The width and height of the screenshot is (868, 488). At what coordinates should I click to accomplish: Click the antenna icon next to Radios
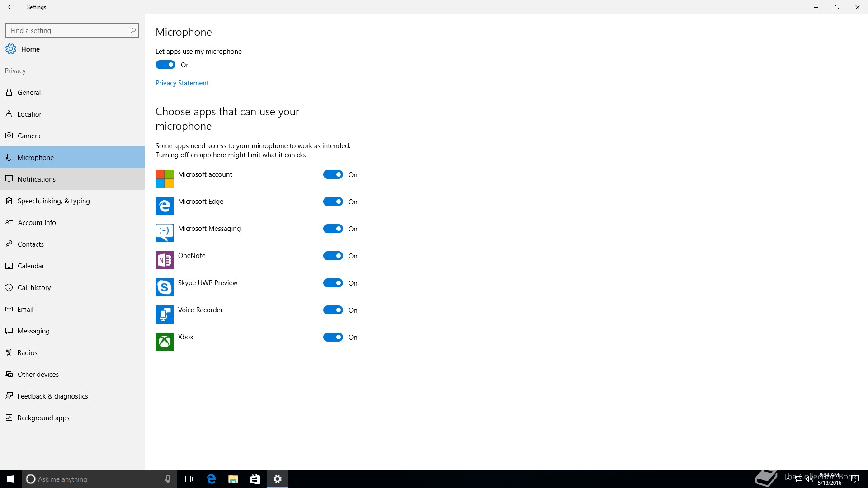tap(9, 352)
